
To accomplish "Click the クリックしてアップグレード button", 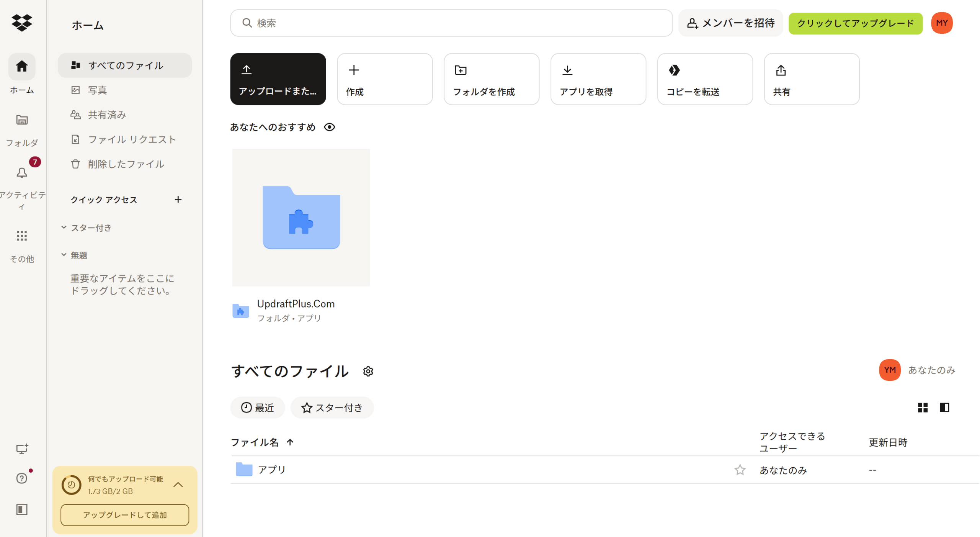I will pos(855,23).
